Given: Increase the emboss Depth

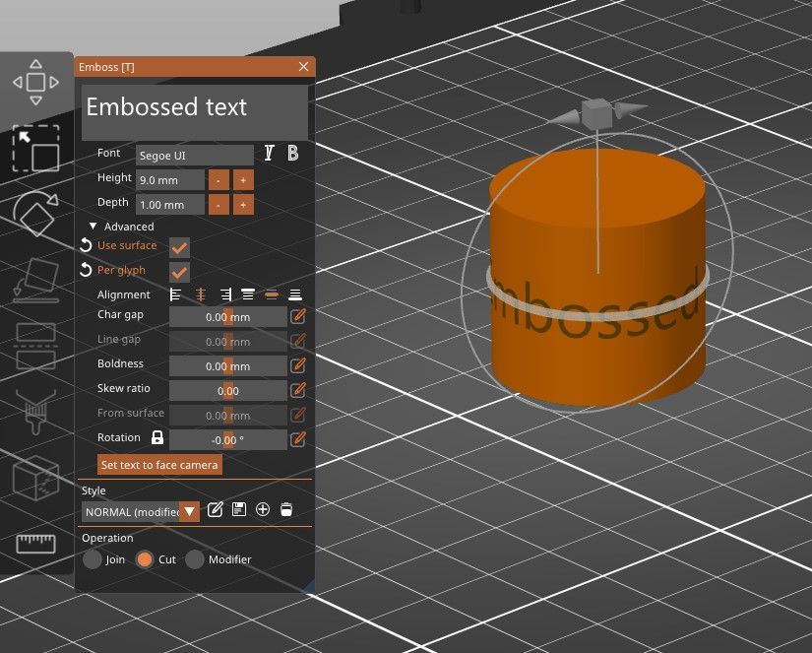Looking at the screenshot, I should pos(243,204).
